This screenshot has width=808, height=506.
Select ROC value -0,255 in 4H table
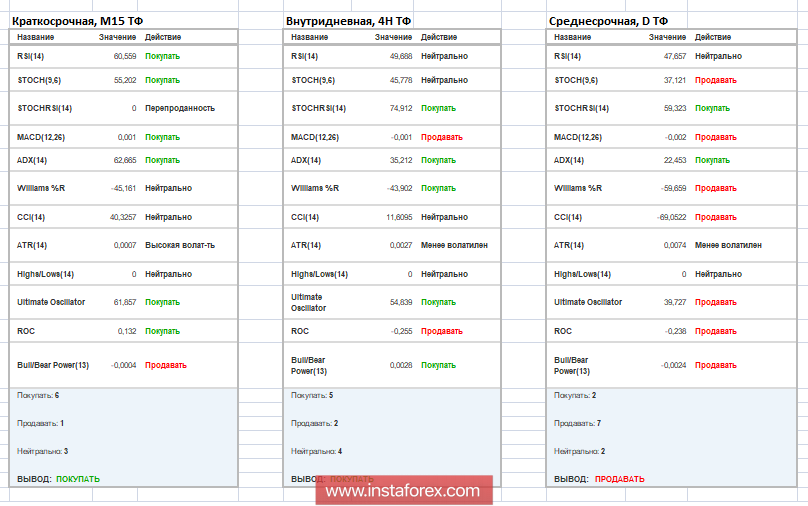(402, 331)
